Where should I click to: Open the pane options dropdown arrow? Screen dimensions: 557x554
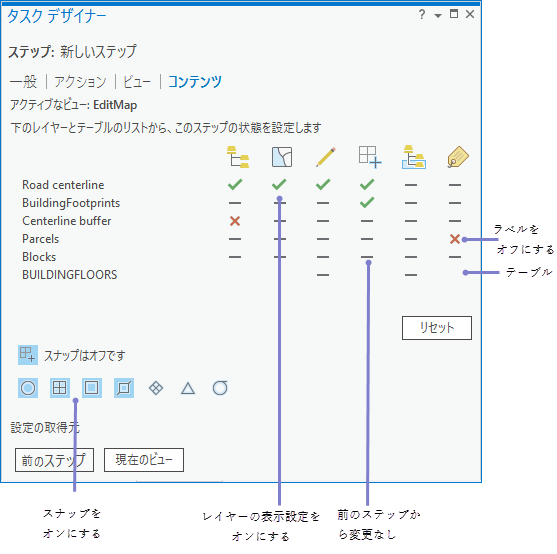[438, 16]
